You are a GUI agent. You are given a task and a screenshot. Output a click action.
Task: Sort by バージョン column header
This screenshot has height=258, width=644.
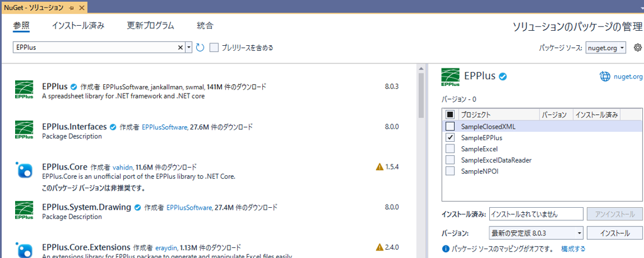click(x=556, y=115)
